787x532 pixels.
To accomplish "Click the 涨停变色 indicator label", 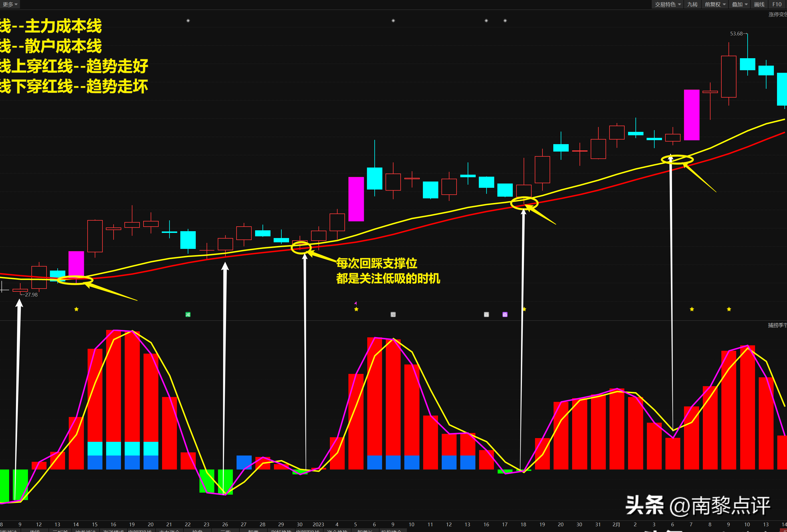I will click(778, 15).
